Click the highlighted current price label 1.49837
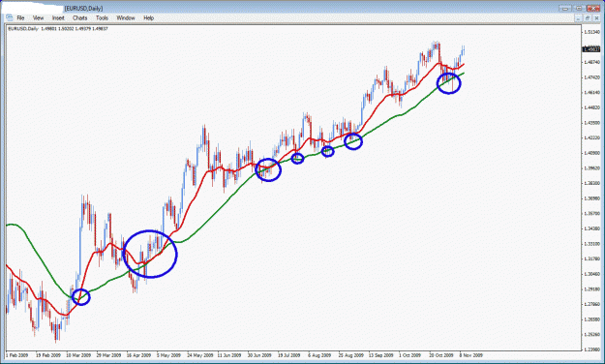The image size is (605, 364). tap(591, 49)
